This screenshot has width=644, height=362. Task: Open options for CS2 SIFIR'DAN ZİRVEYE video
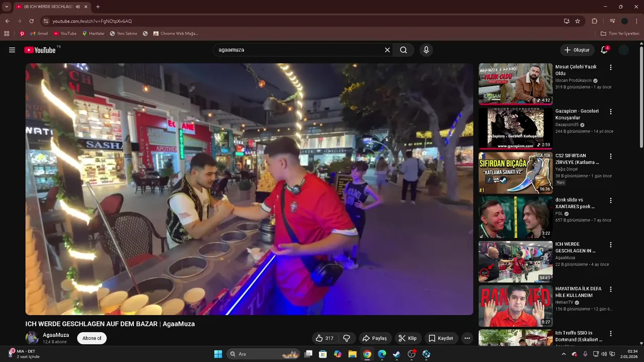[x=611, y=156]
